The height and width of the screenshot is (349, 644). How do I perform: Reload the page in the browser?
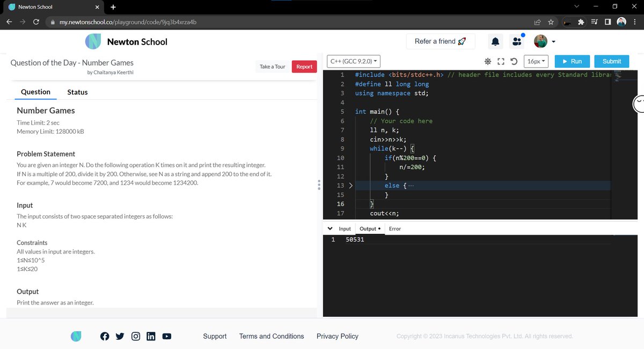coord(36,22)
